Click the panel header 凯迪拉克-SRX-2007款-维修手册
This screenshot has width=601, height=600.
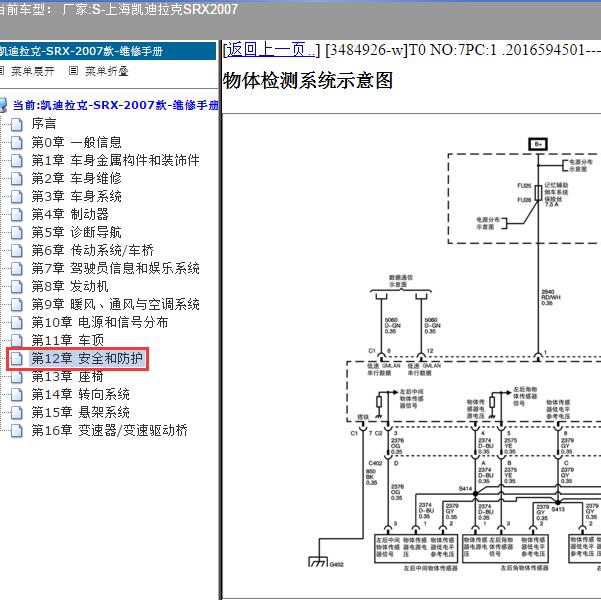click(x=108, y=51)
